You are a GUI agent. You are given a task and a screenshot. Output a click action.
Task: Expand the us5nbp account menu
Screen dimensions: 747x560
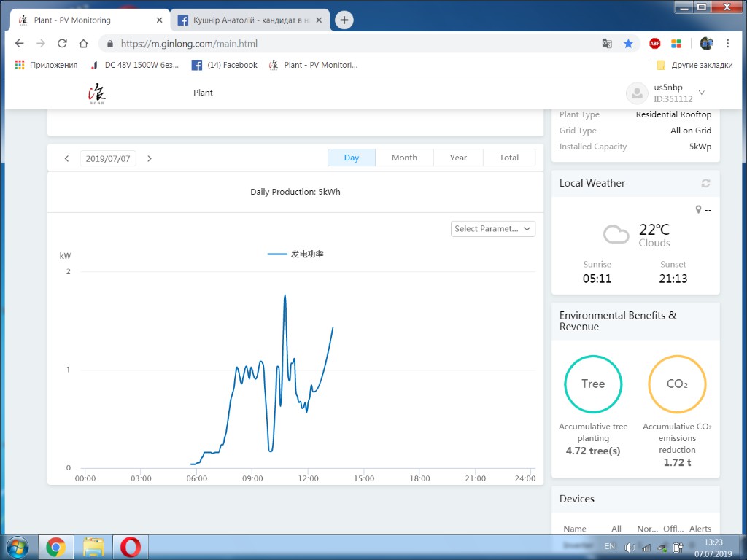pyautogui.click(x=701, y=93)
